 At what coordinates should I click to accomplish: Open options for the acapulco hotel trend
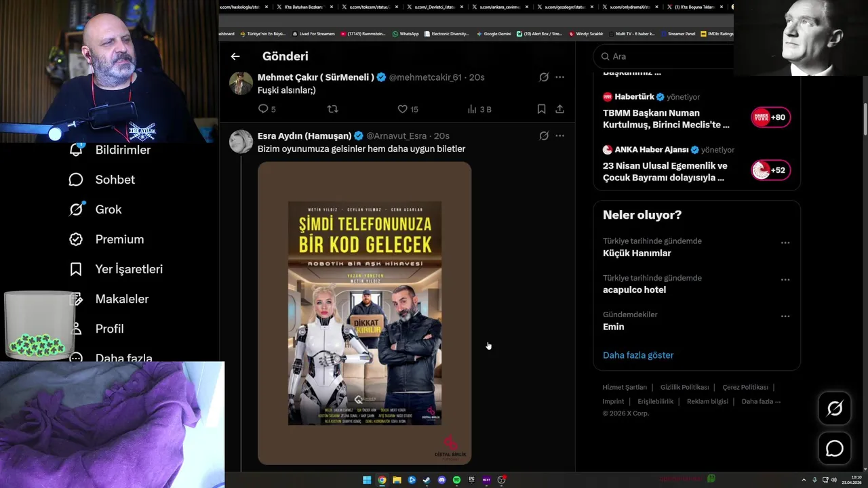click(x=785, y=279)
